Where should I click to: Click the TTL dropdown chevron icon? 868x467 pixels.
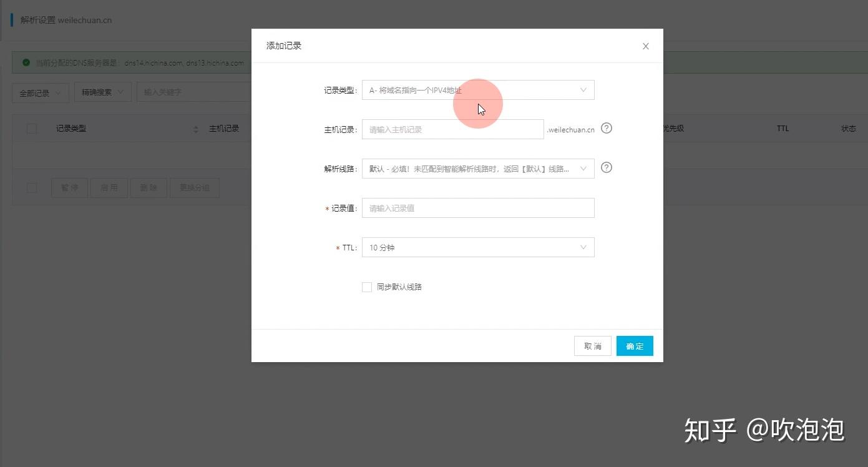pos(583,247)
